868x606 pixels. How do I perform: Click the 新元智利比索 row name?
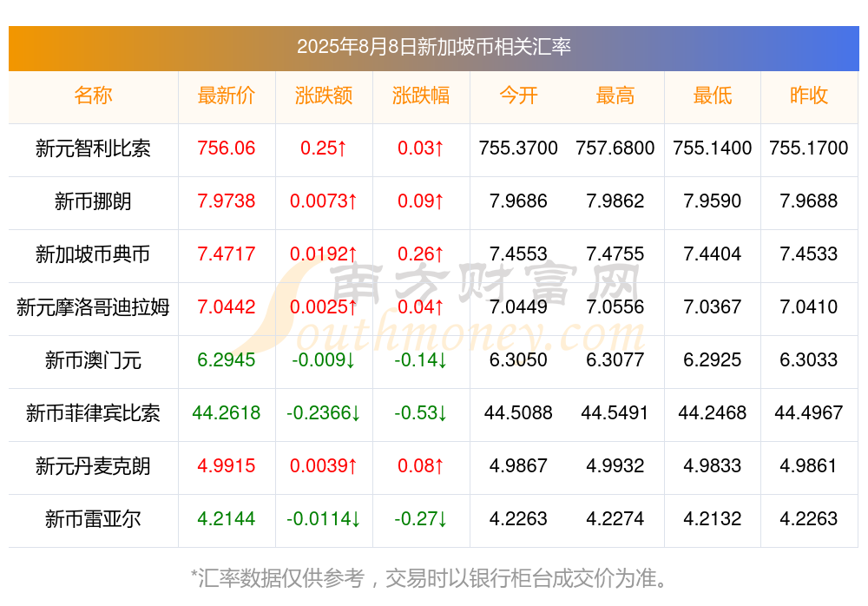93,148
